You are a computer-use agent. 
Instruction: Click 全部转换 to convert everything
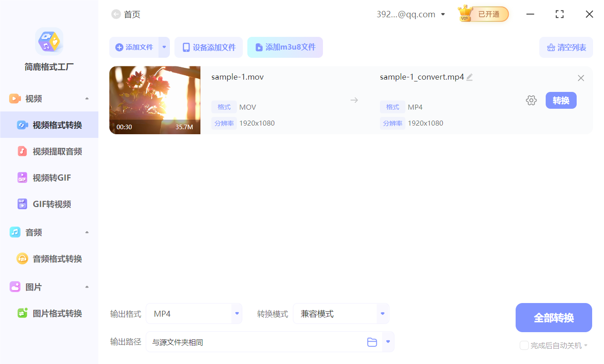[x=553, y=317]
